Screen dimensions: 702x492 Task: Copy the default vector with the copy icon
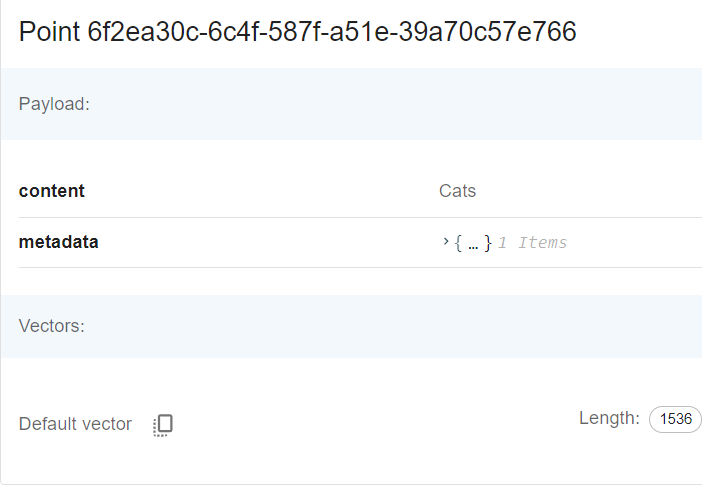(x=163, y=425)
